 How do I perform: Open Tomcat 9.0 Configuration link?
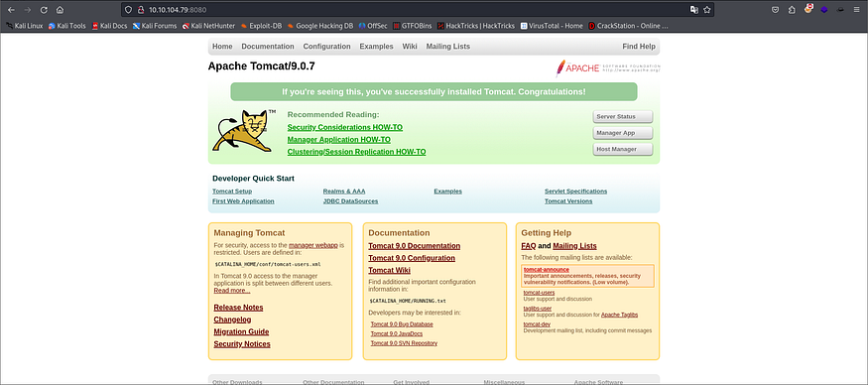[412, 258]
